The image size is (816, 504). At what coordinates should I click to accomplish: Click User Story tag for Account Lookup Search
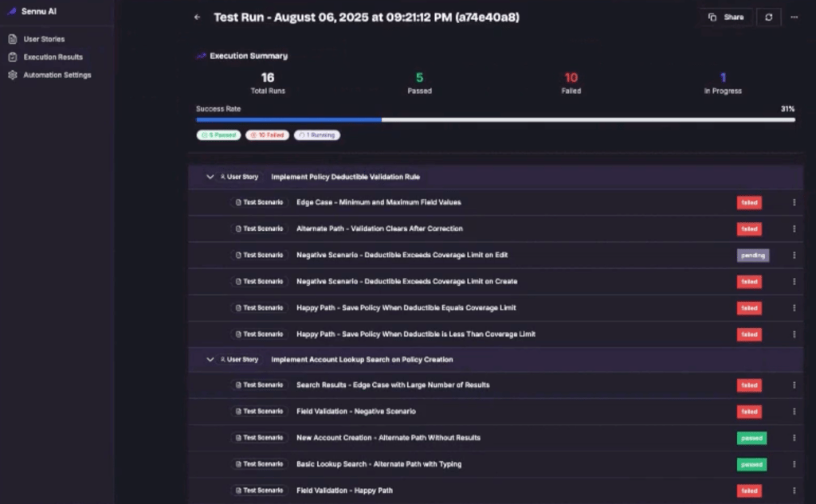[239, 359]
